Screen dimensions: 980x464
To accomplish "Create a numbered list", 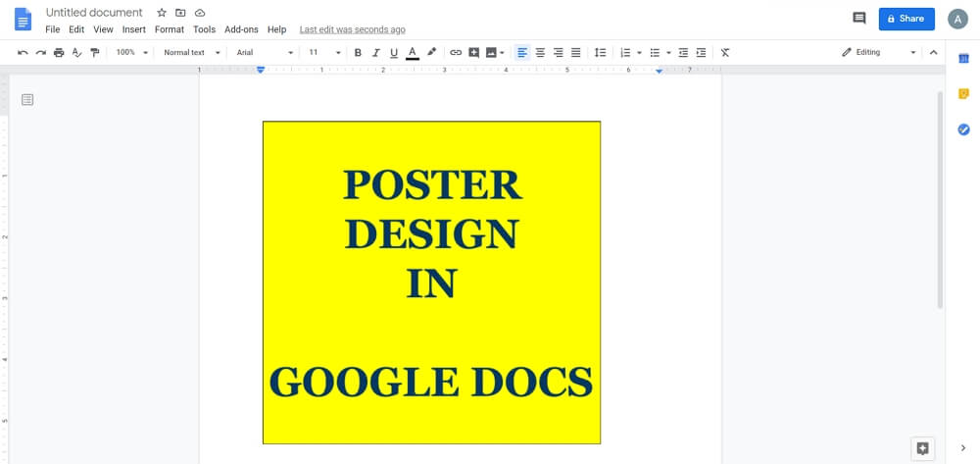I will tap(625, 53).
